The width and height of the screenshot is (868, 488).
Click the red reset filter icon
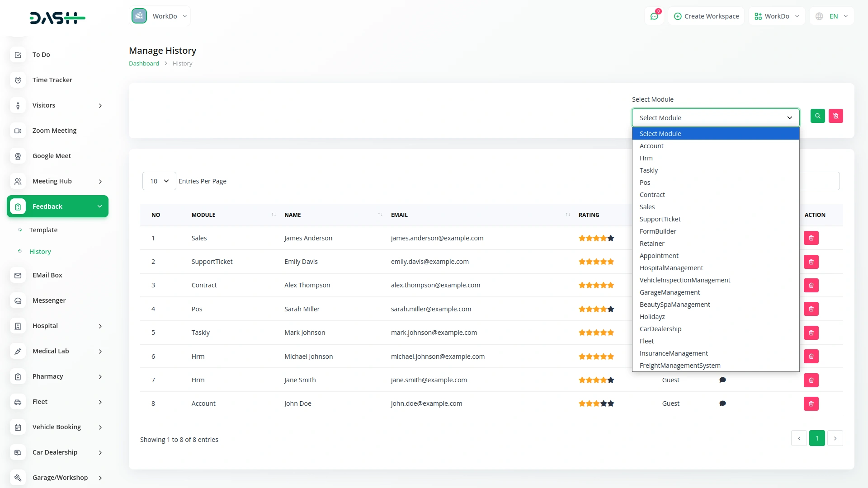click(x=835, y=116)
